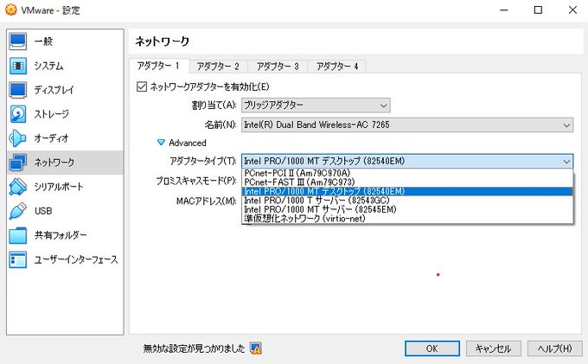Viewport: 588px width, 364px height.
Task: Select Intel PRO/1000 MT デスクトップ (82540EM) list option
Action: pos(407,191)
